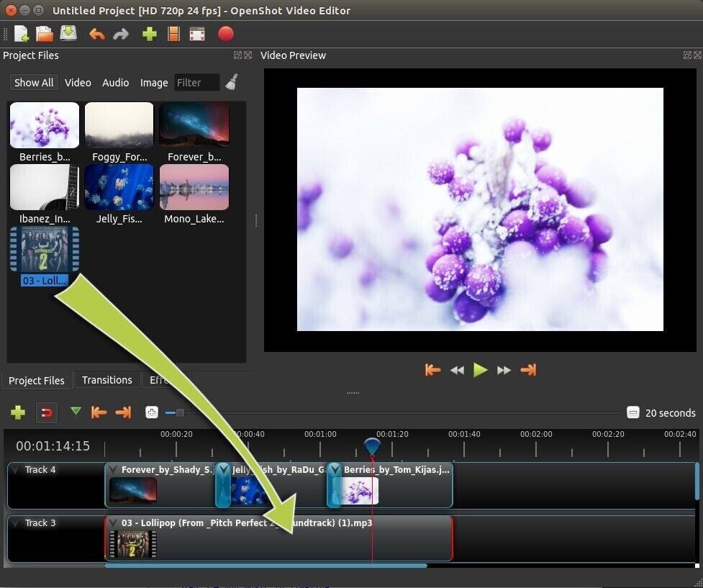703x588 pixels.
Task: Switch to the Transitions tab
Action: tap(106, 379)
